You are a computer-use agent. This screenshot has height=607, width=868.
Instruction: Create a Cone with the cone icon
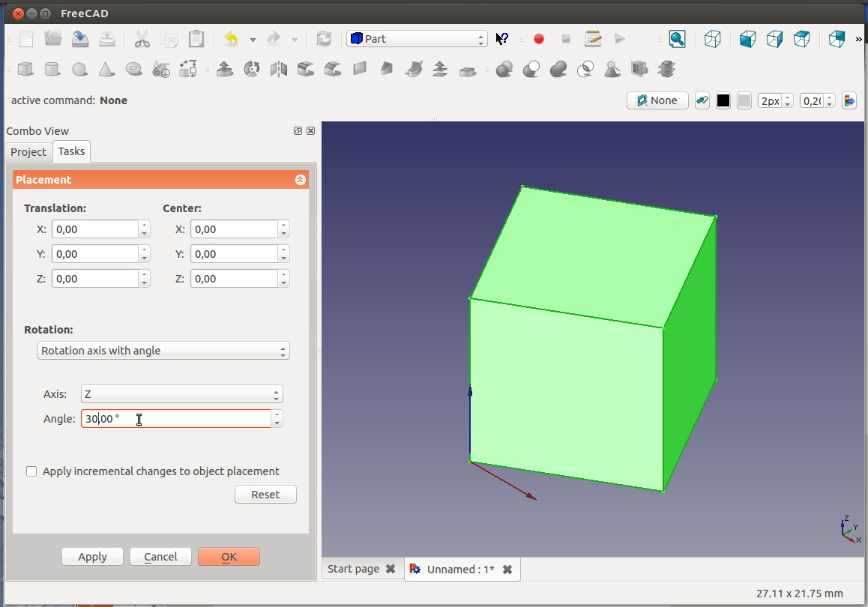point(106,70)
